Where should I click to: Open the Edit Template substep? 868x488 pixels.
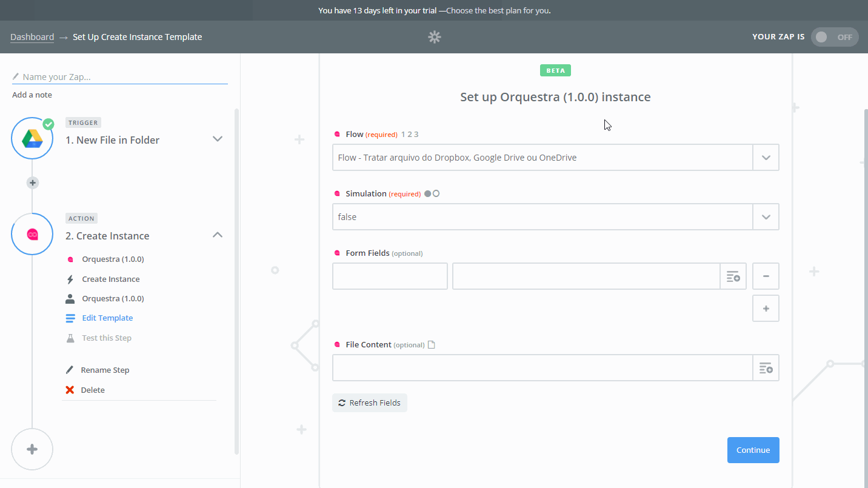tap(107, 318)
